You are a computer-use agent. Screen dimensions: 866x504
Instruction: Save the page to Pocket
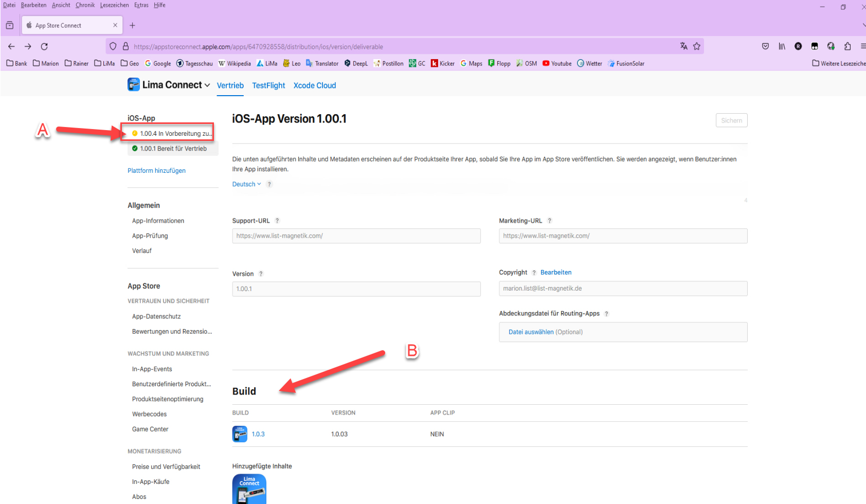coord(766,46)
